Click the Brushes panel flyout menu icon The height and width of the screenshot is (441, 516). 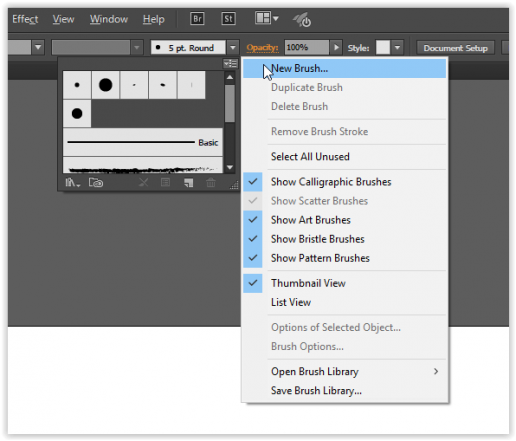pos(230,63)
